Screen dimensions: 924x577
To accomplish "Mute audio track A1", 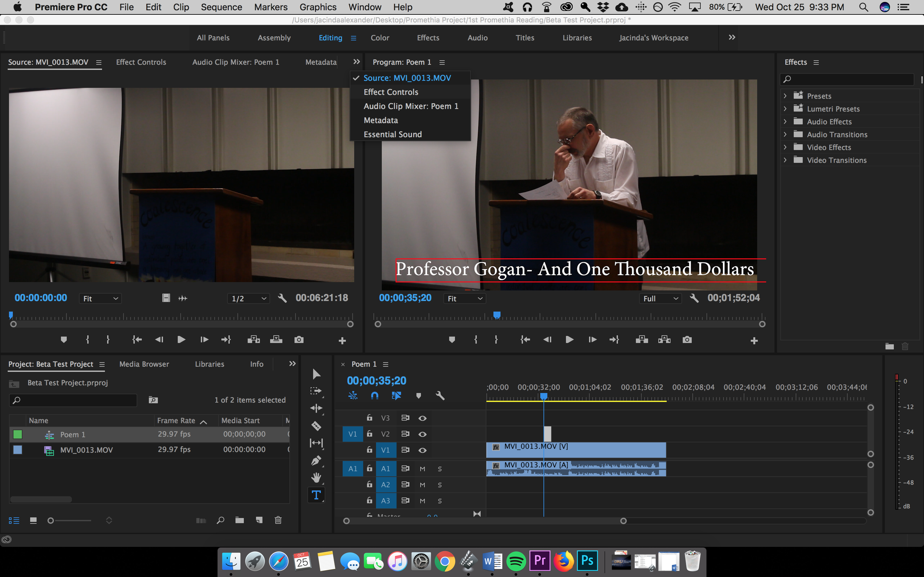I will 422,469.
